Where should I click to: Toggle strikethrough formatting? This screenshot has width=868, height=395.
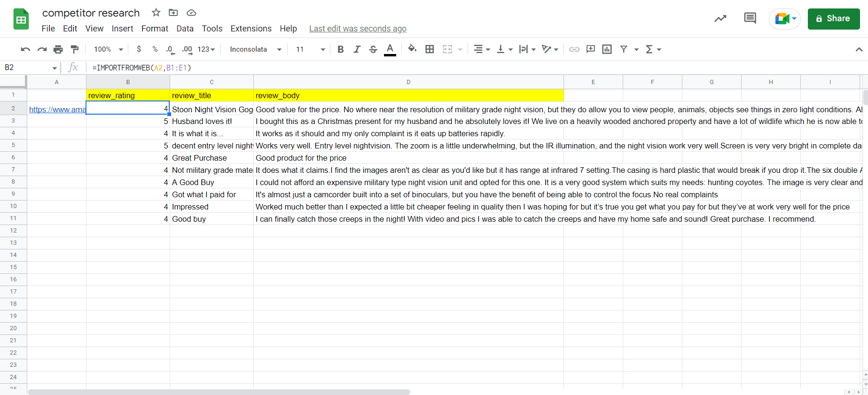(x=373, y=49)
